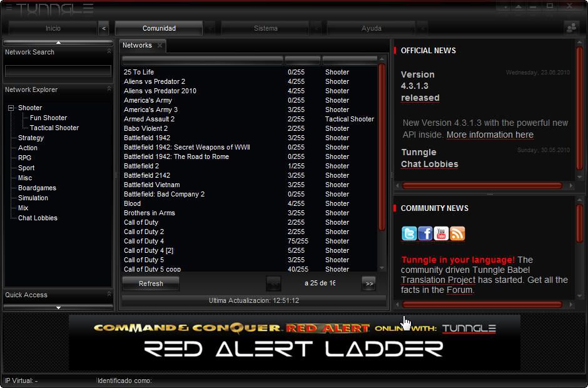Select the Comunidad tab
Viewport: 588px width, 388px height.
pyautogui.click(x=159, y=28)
